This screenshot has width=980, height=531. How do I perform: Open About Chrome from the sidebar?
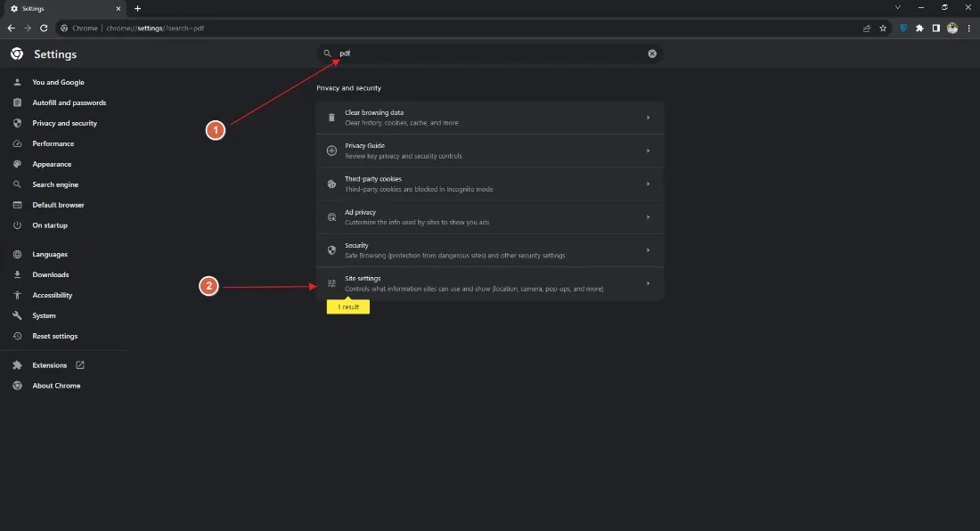pos(56,385)
